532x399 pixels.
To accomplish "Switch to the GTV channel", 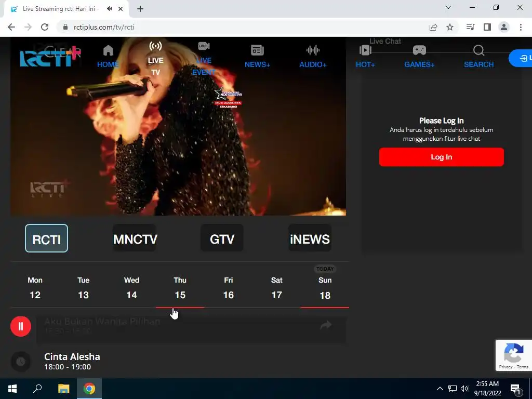I will click(222, 238).
